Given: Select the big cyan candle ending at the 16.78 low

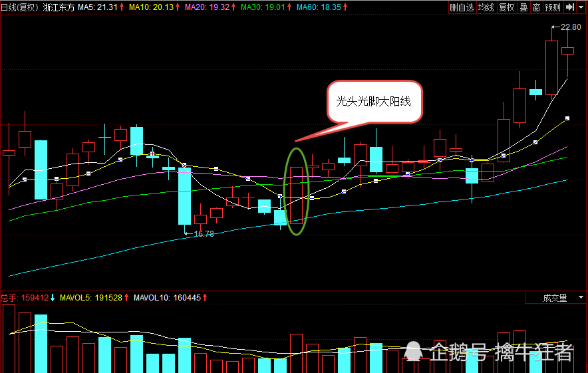Looking at the screenshot, I should (x=184, y=197).
